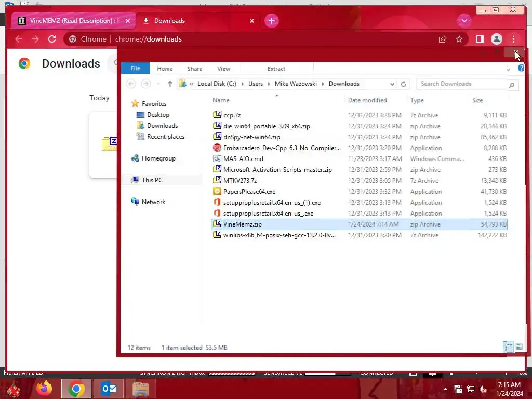
Task: Select winlibs-x86_64-posix-seh-gcc archive
Action: click(x=279, y=235)
